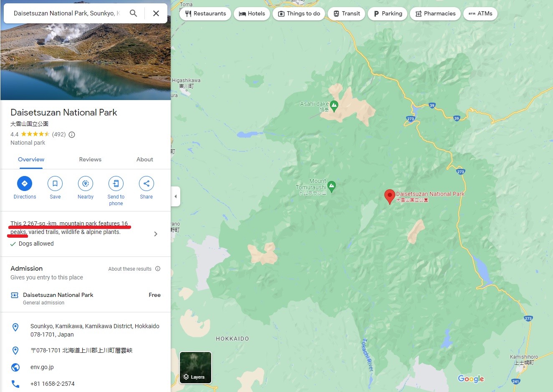Click the phone handset icon

(x=15, y=384)
